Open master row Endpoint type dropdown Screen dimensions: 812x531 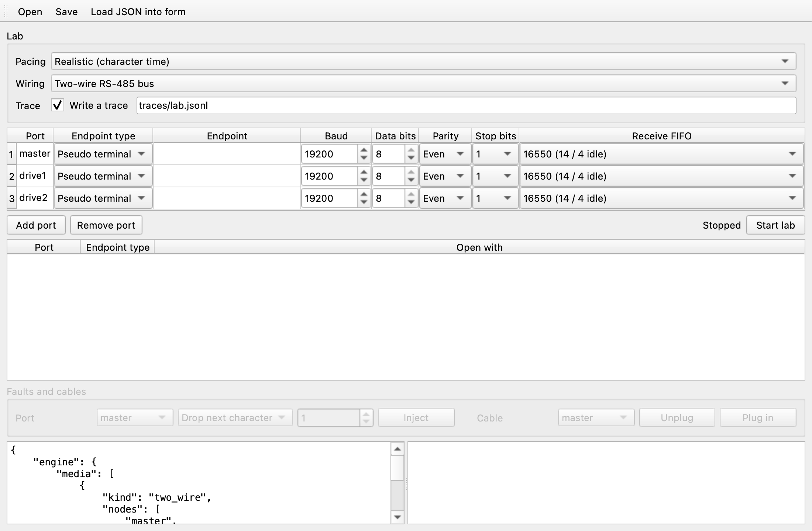[x=103, y=154]
